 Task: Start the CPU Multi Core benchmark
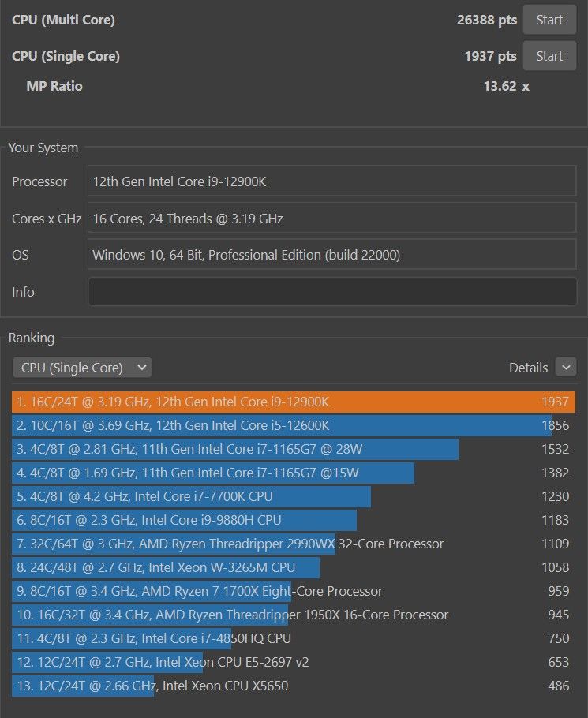coord(549,19)
